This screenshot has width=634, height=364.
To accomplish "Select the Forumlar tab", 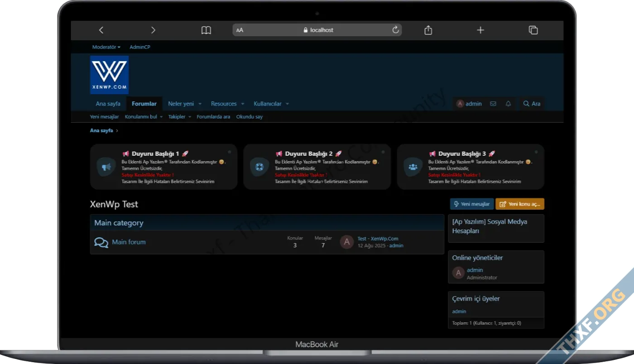I will point(144,104).
